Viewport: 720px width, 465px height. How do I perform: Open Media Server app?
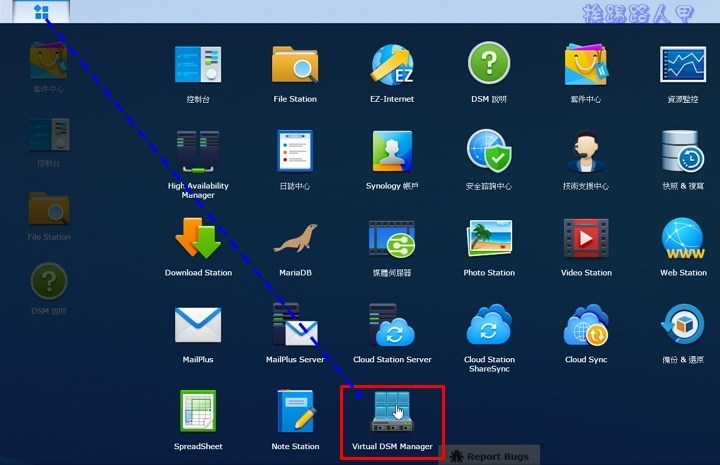pyautogui.click(x=392, y=239)
